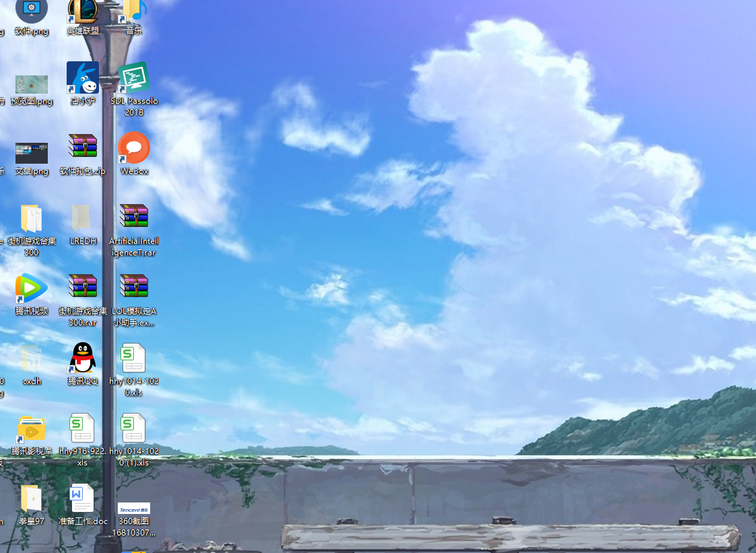Select the LOL模拟走A小助手 archive file
This screenshot has width=756, height=553.
pyautogui.click(x=134, y=286)
